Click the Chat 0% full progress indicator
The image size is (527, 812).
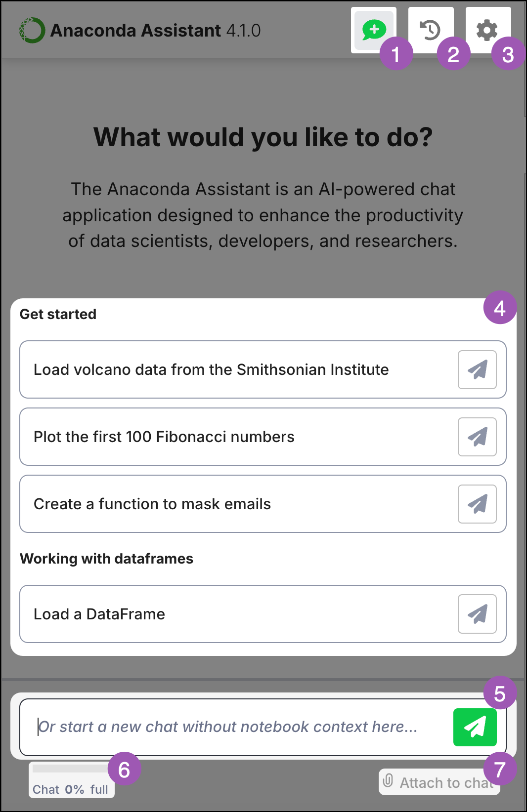[71, 780]
